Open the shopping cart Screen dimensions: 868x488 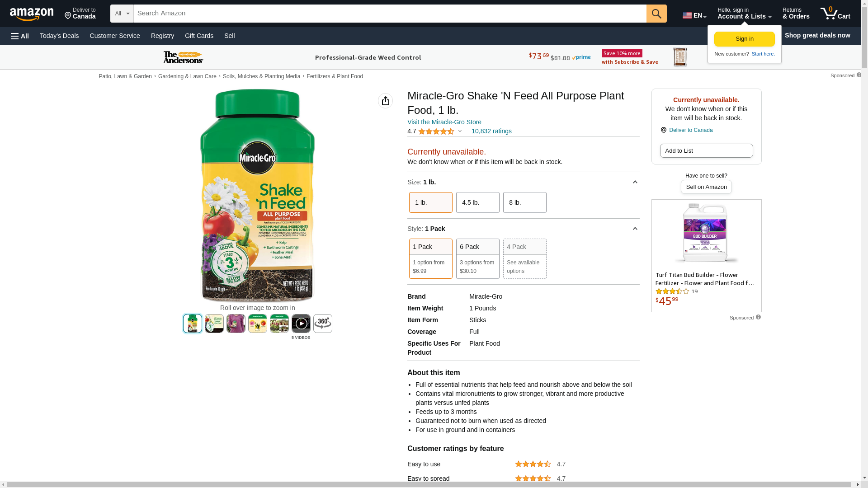coord(835,14)
